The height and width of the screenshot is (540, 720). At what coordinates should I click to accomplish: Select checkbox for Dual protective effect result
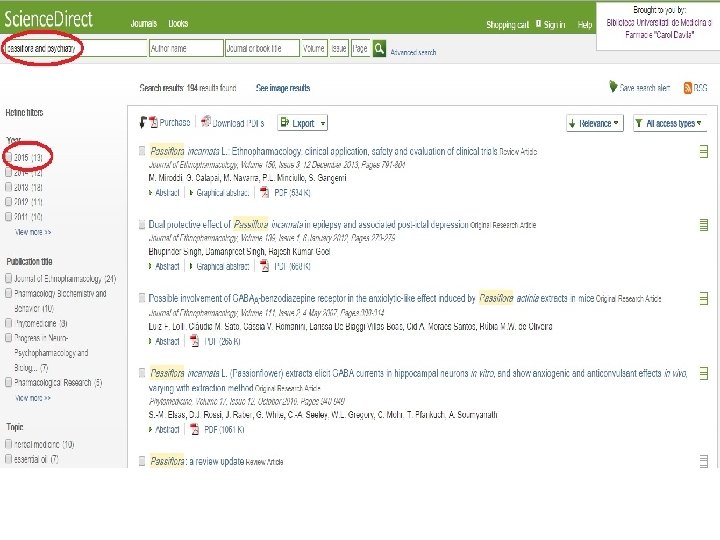[142, 225]
